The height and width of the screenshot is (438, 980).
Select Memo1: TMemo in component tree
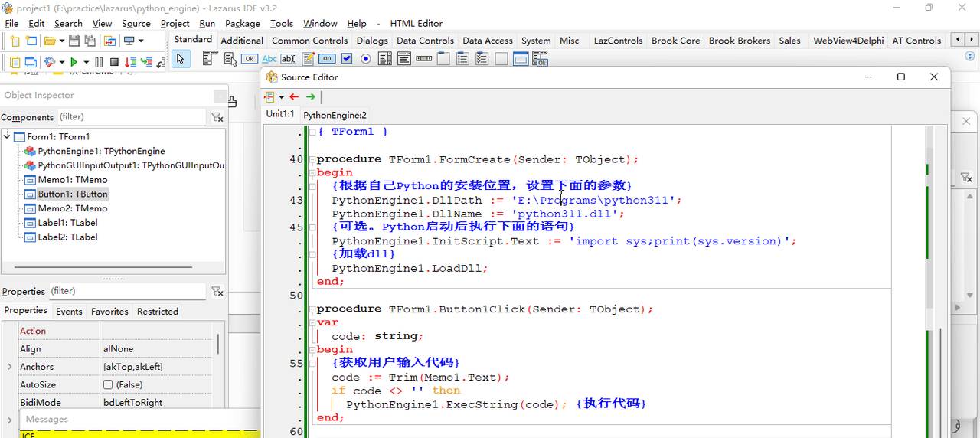pos(73,180)
